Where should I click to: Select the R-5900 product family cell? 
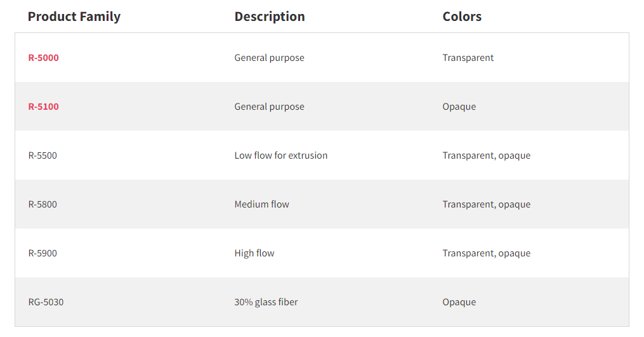(43, 253)
